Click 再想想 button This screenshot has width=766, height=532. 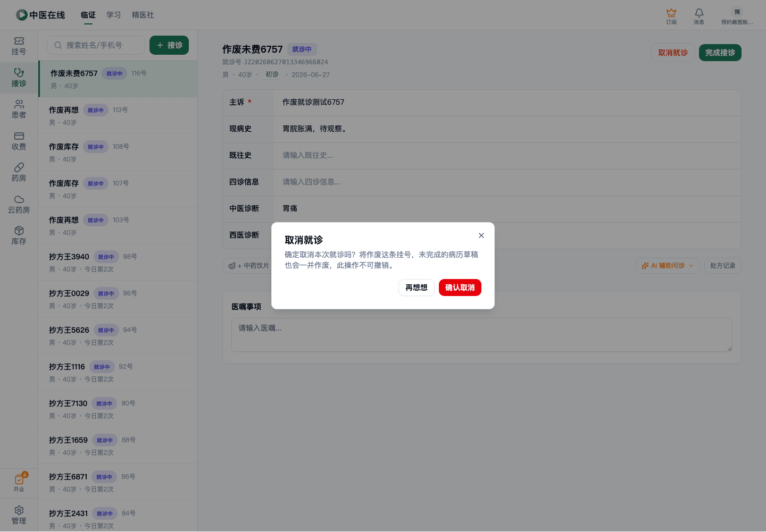pyautogui.click(x=417, y=288)
